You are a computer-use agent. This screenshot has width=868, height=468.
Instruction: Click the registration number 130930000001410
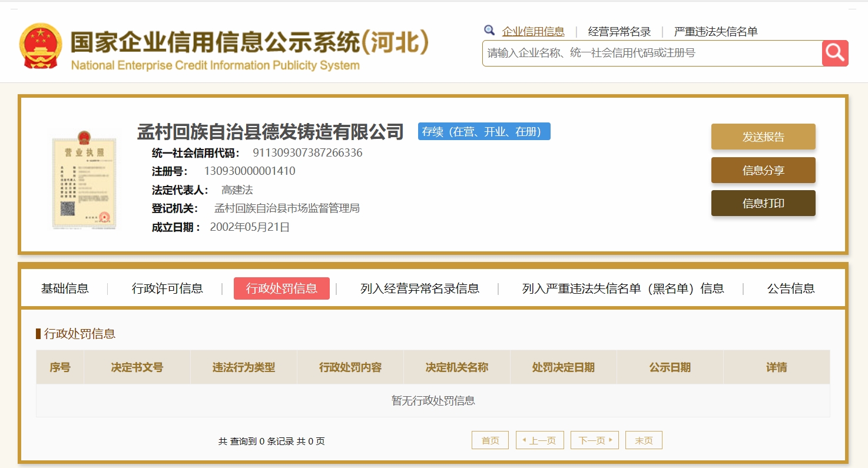pos(250,171)
